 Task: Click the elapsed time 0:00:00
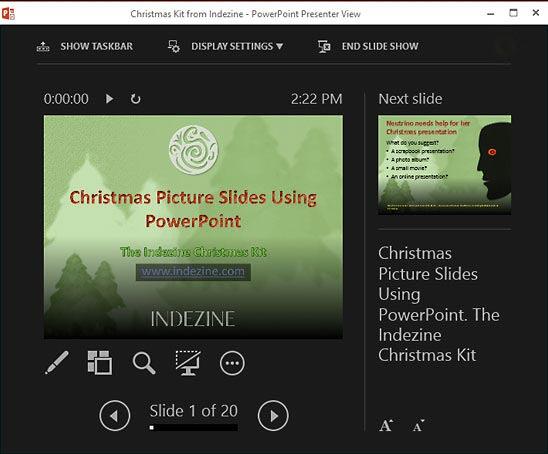(x=66, y=99)
